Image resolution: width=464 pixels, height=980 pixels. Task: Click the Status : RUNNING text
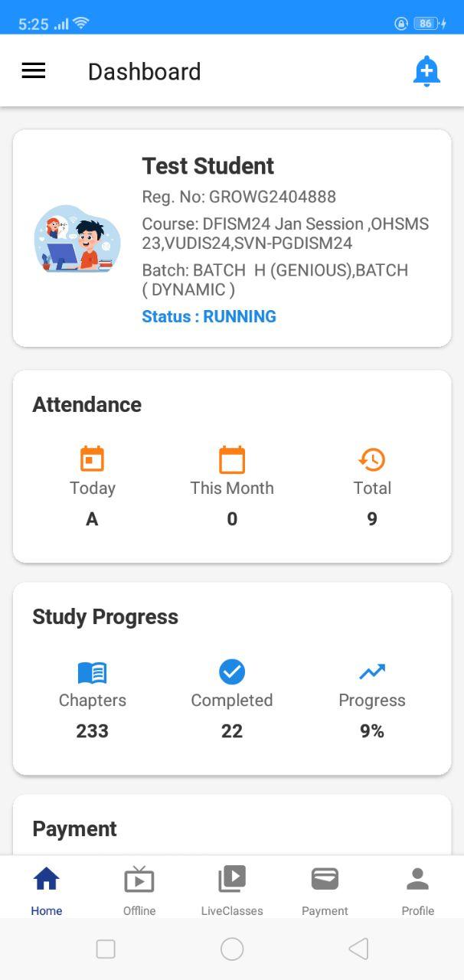pyautogui.click(x=209, y=316)
